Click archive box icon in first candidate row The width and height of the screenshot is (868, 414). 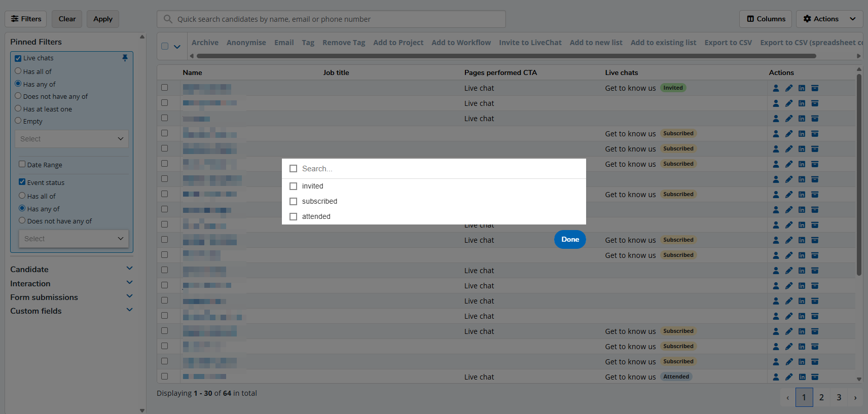coord(815,88)
